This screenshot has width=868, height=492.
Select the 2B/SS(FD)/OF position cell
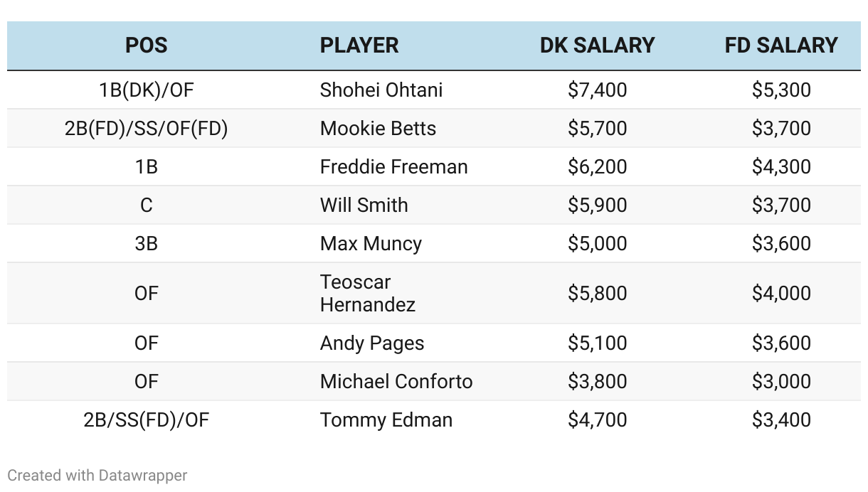pyautogui.click(x=146, y=420)
